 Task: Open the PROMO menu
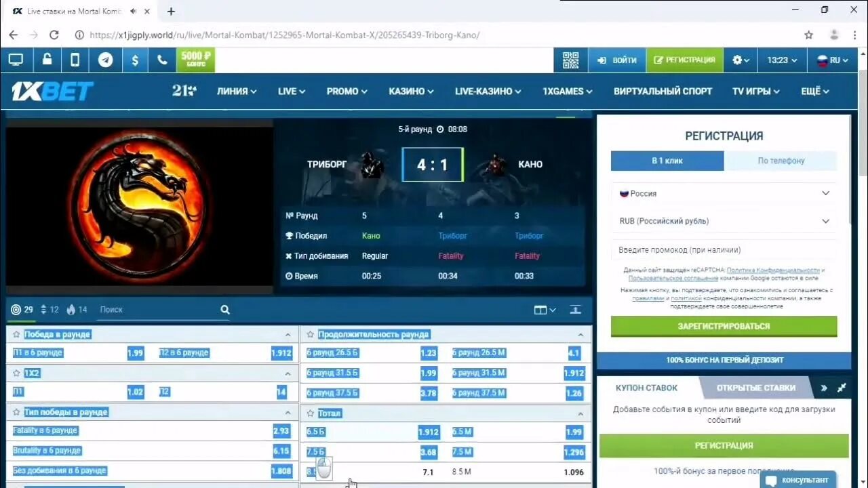[x=347, y=91]
